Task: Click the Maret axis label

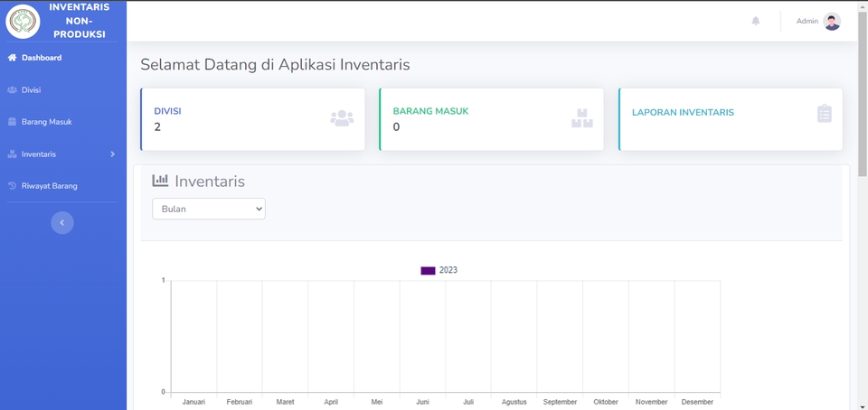Action: click(x=285, y=402)
